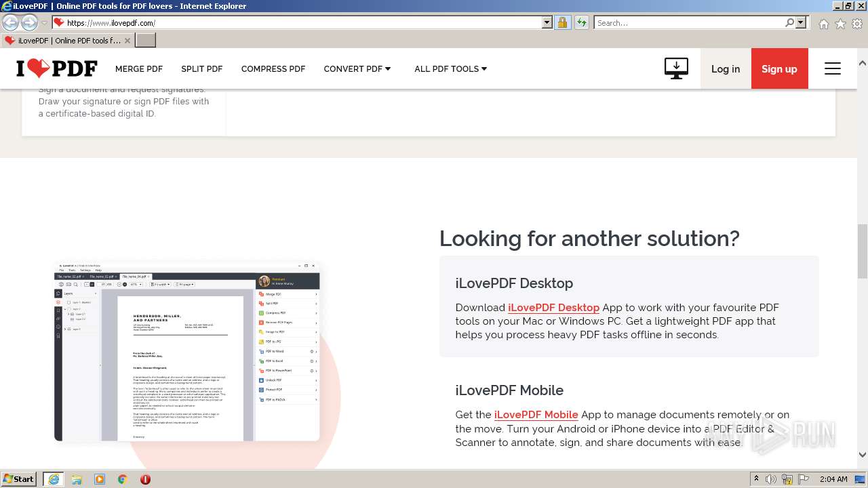Open the Favorites star
Screen dimensions: 868x488
coord(840,24)
